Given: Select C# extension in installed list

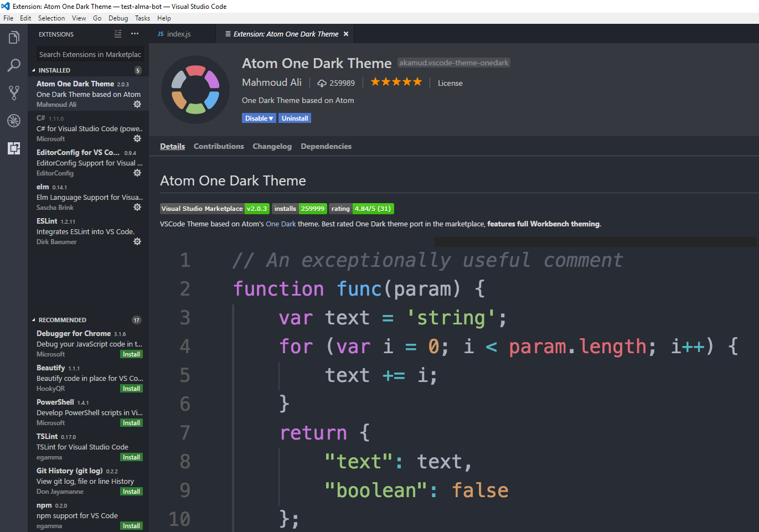Looking at the screenshot, I should point(89,128).
